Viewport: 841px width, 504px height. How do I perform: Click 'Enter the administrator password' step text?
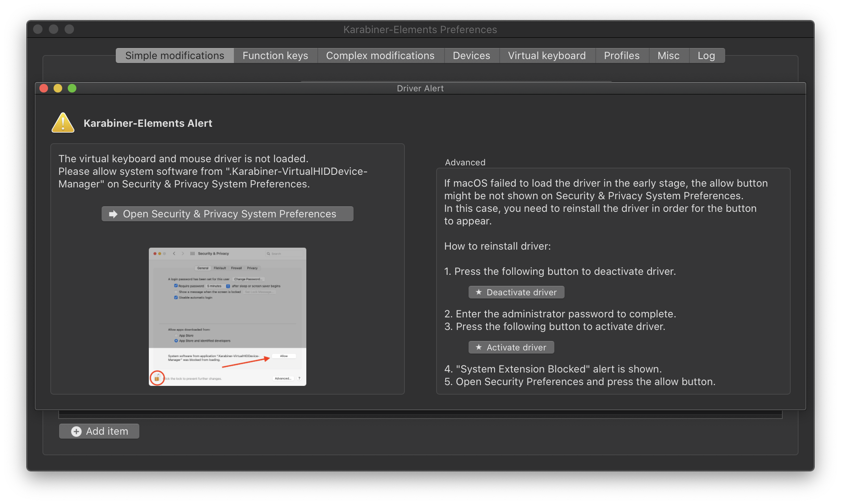pyautogui.click(x=560, y=314)
